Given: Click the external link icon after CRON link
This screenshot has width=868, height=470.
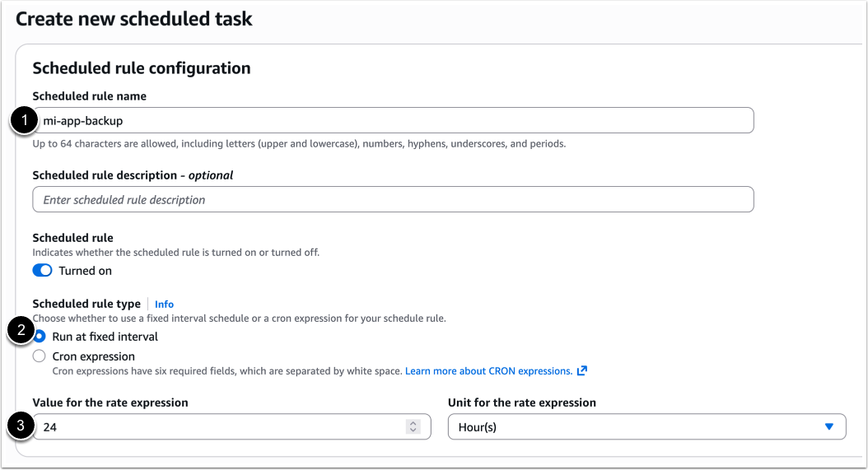Looking at the screenshot, I should (x=582, y=371).
